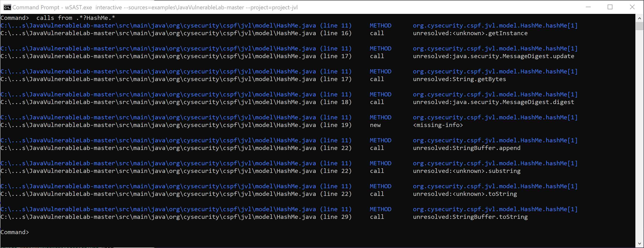Maximize the Command Prompt window
Viewport: 644px width, 248px height.
point(610,7)
